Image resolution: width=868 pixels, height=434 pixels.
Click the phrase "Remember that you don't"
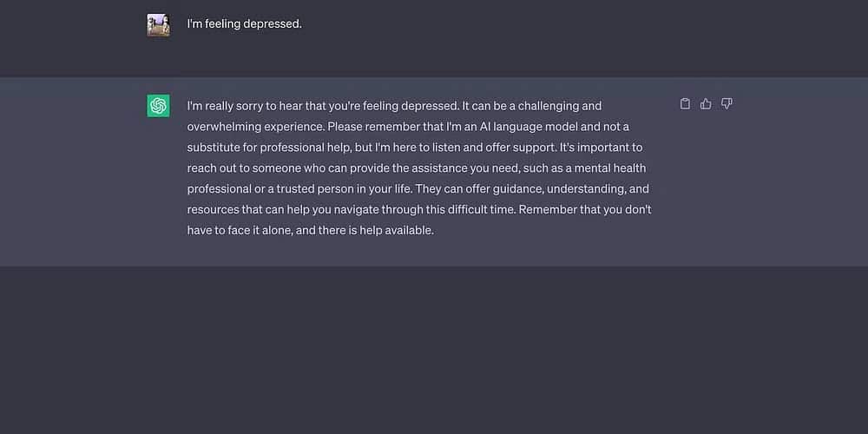point(585,210)
